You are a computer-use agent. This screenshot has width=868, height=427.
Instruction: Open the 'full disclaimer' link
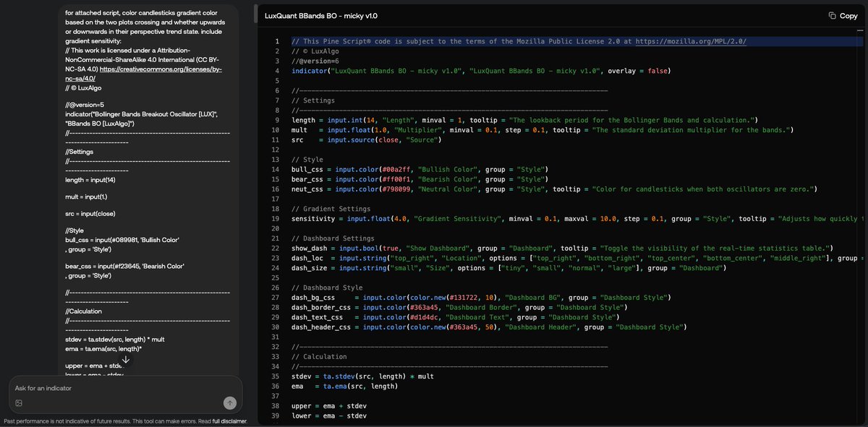coord(229,421)
